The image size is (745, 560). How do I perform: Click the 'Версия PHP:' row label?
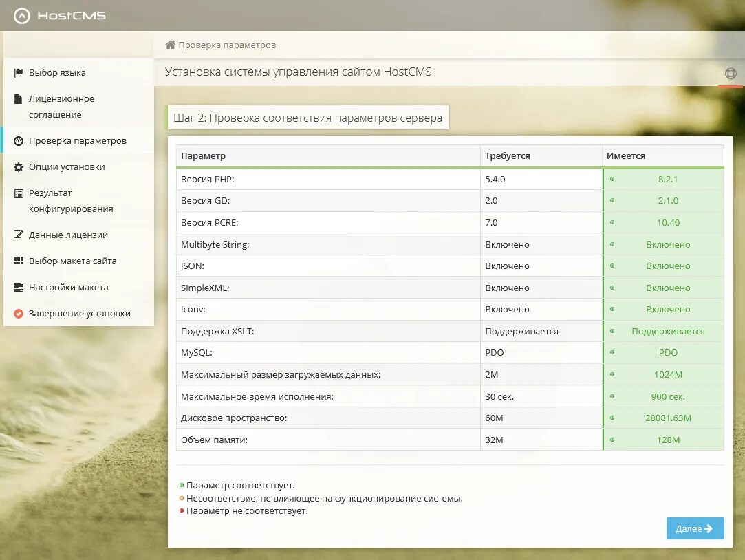208,179
